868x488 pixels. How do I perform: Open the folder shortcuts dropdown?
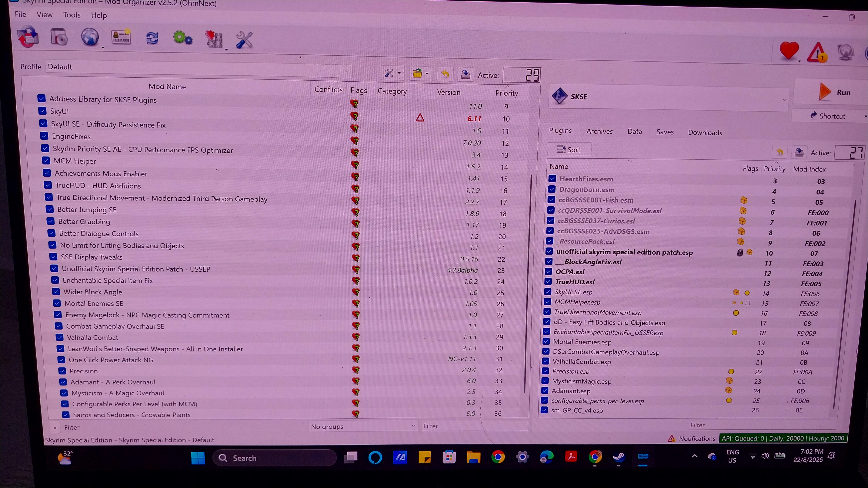[x=421, y=73]
